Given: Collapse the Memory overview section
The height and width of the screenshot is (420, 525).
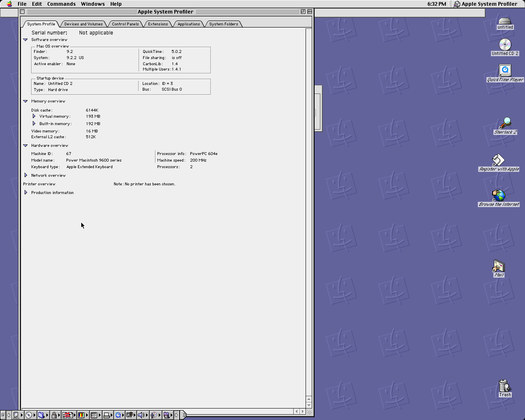Looking at the screenshot, I should [x=25, y=101].
